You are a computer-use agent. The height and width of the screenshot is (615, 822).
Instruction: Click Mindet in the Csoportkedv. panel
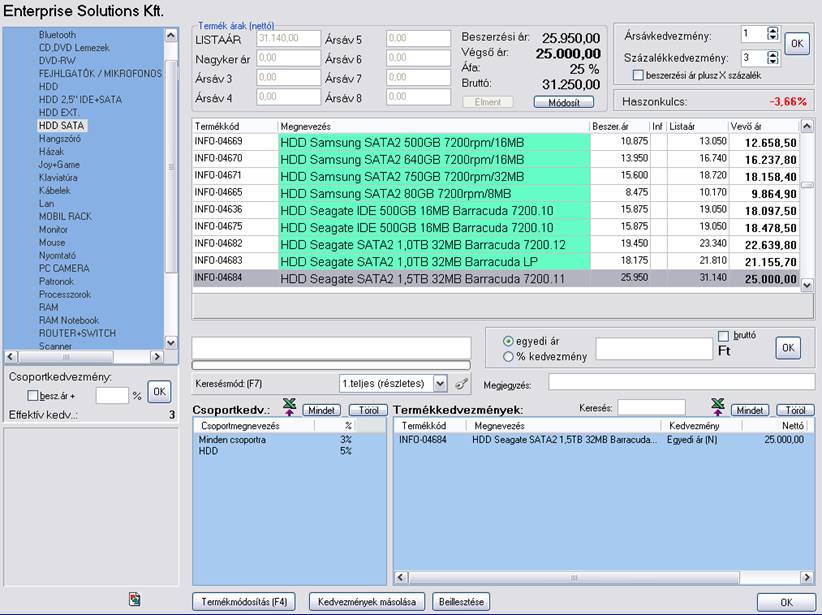(x=321, y=410)
